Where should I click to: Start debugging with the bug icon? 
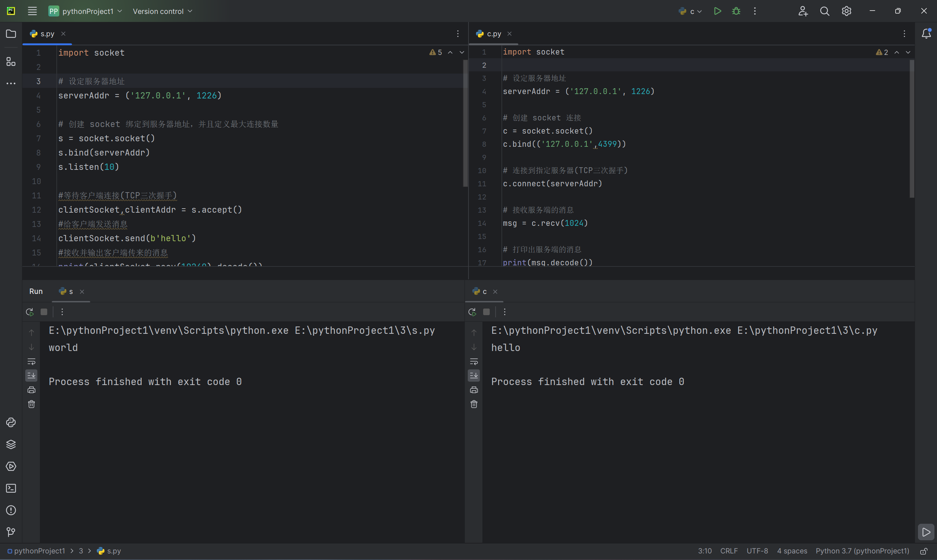pos(736,11)
